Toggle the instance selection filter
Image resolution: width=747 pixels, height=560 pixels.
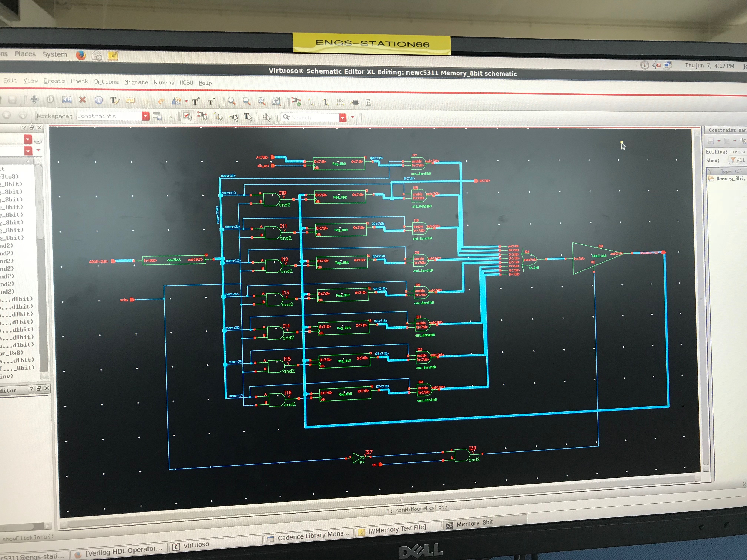pos(203,117)
